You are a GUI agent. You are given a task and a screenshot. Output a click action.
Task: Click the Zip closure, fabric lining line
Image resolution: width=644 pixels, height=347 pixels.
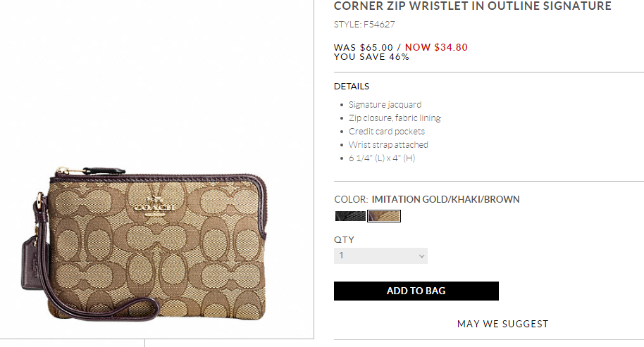point(395,118)
